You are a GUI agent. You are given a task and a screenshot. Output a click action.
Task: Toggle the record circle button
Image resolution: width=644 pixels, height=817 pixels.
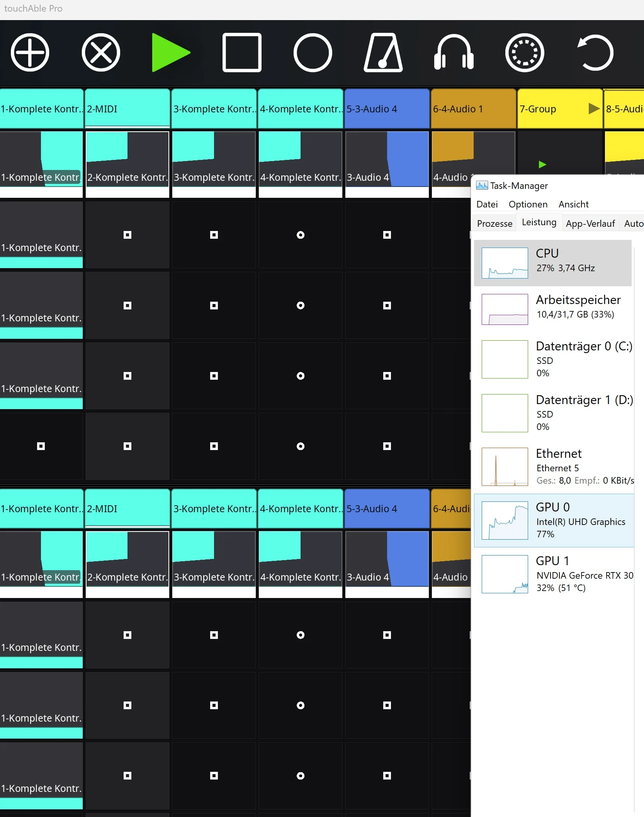click(x=313, y=53)
